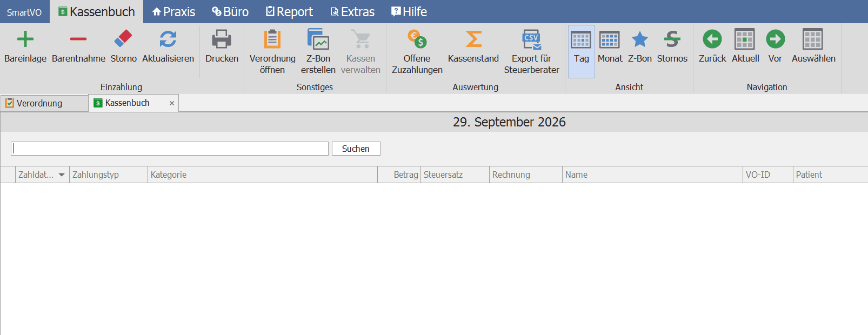Viewport: 868px width, 335px height.
Task: Open the SmartVO application menu
Action: pos(24,12)
